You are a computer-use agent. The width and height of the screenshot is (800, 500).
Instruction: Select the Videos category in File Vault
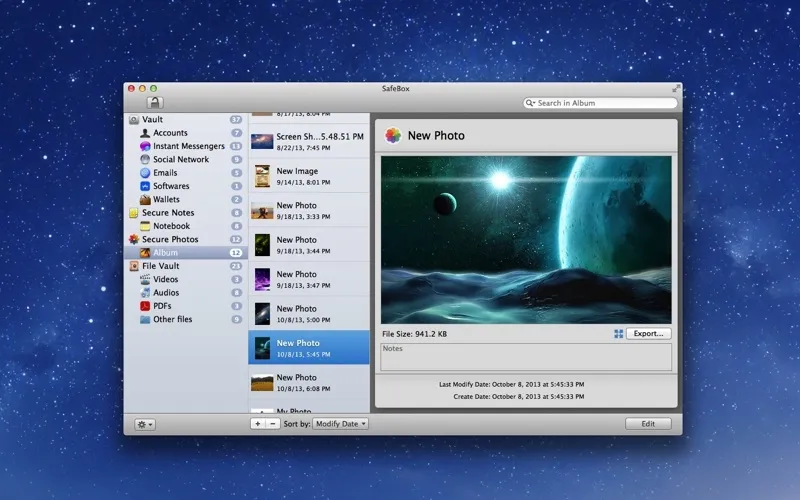click(x=165, y=279)
